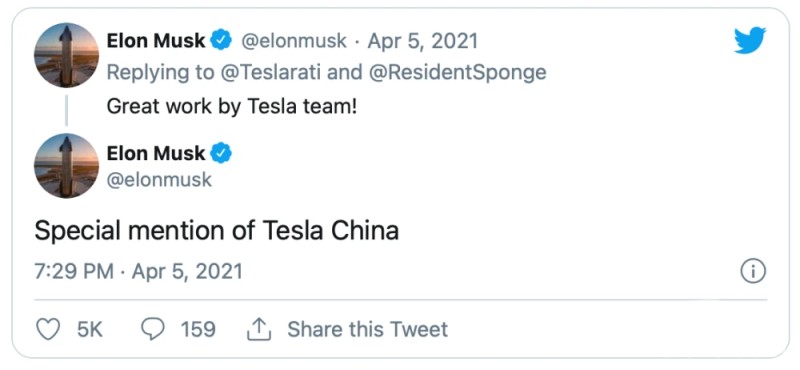This screenshot has height=370, width=800.
Task: Click the 159 replies count
Action: point(198,329)
